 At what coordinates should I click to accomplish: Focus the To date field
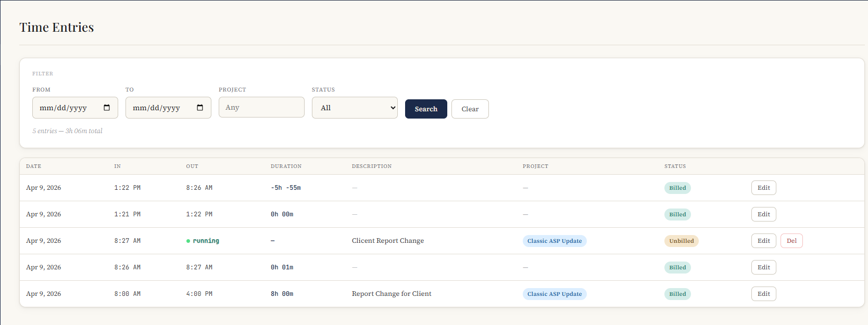[168, 108]
